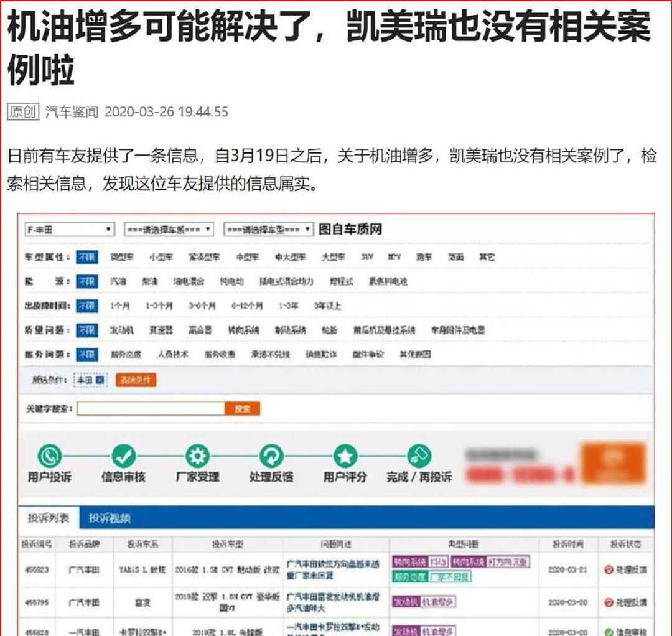Click the orange 搜索 button

tap(242, 409)
